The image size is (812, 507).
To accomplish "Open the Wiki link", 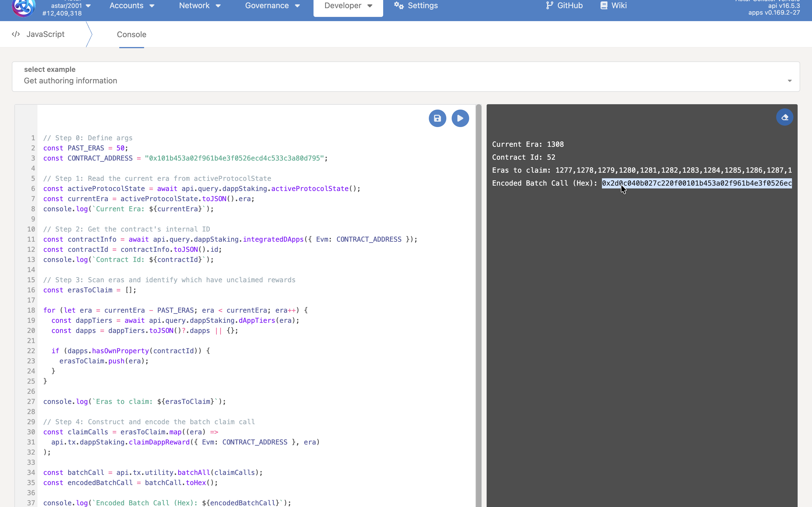I will (619, 5).
